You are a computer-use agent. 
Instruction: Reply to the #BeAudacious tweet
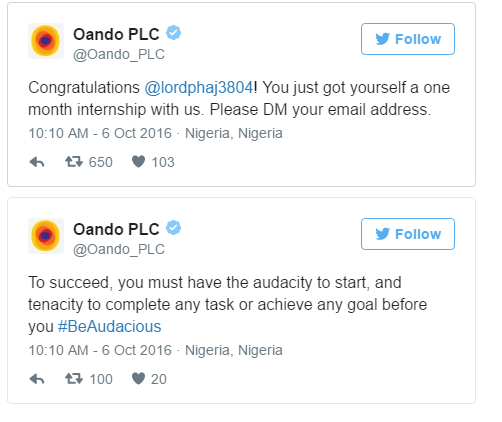(x=37, y=379)
